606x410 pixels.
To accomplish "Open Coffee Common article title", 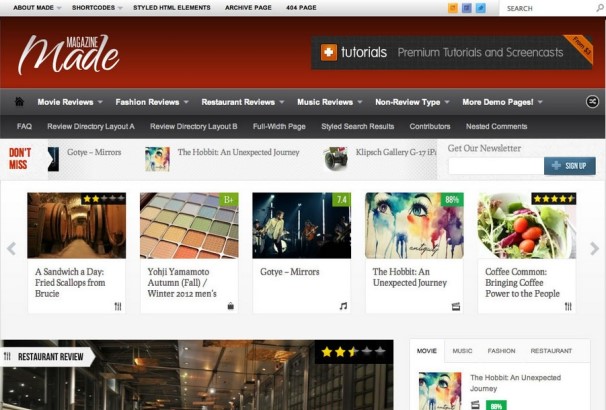I will tap(523, 282).
